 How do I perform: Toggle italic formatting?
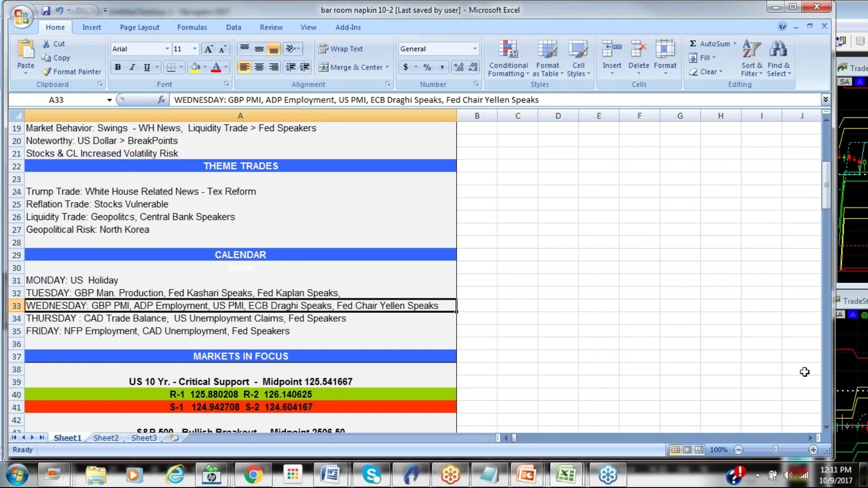pos(132,67)
